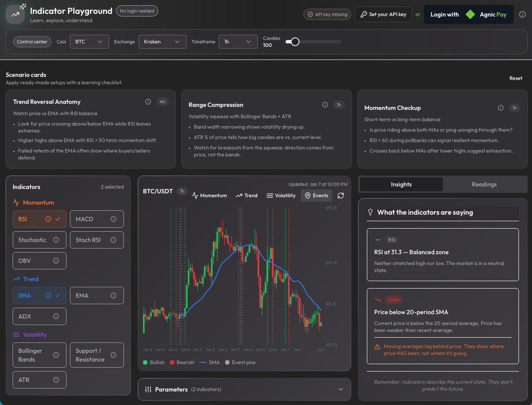This screenshot has height=405, width=532.
Task: Click the Set your API key button
Action: pos(383,14)
